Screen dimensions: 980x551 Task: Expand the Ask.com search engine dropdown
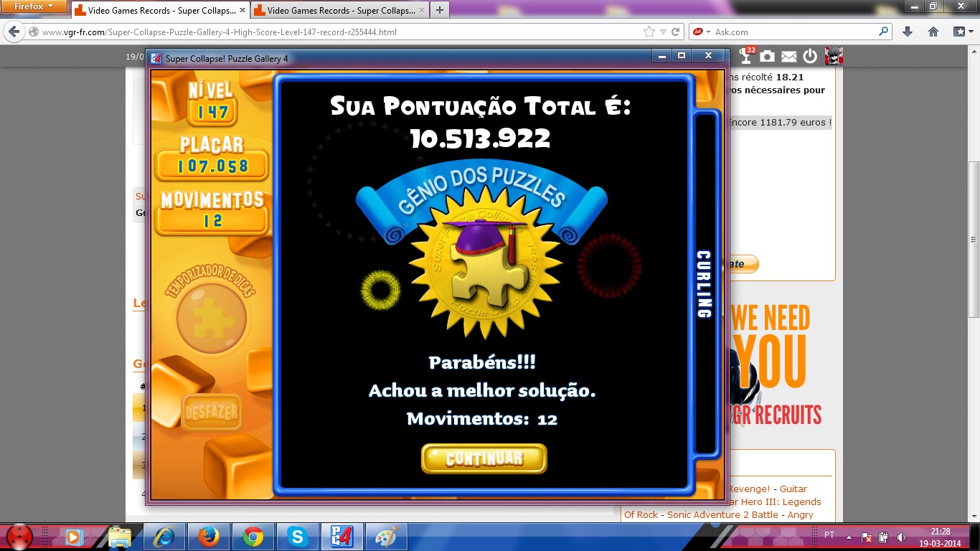coord(708,32)
